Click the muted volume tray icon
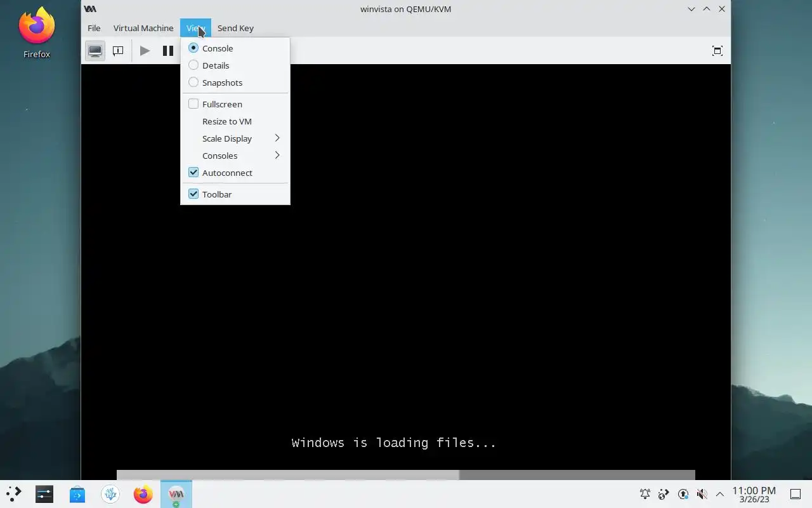 click(702, 494)
